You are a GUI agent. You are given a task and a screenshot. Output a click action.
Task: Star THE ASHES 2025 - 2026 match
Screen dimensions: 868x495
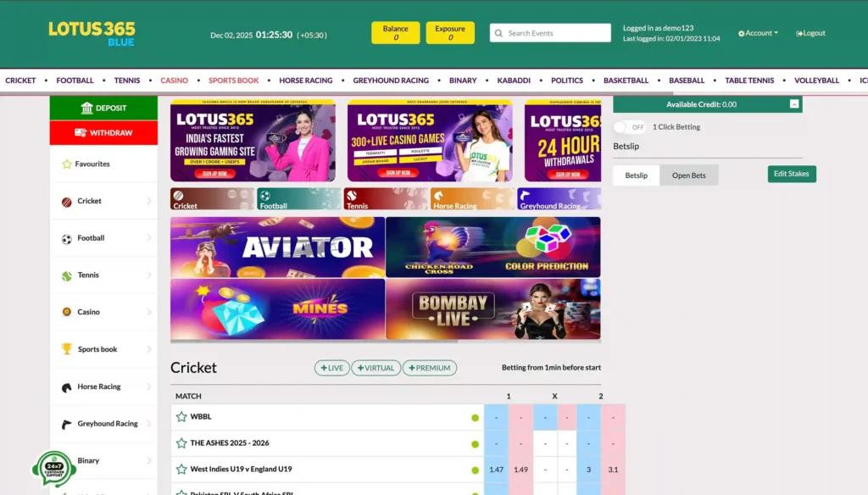(x=181, y=443)
